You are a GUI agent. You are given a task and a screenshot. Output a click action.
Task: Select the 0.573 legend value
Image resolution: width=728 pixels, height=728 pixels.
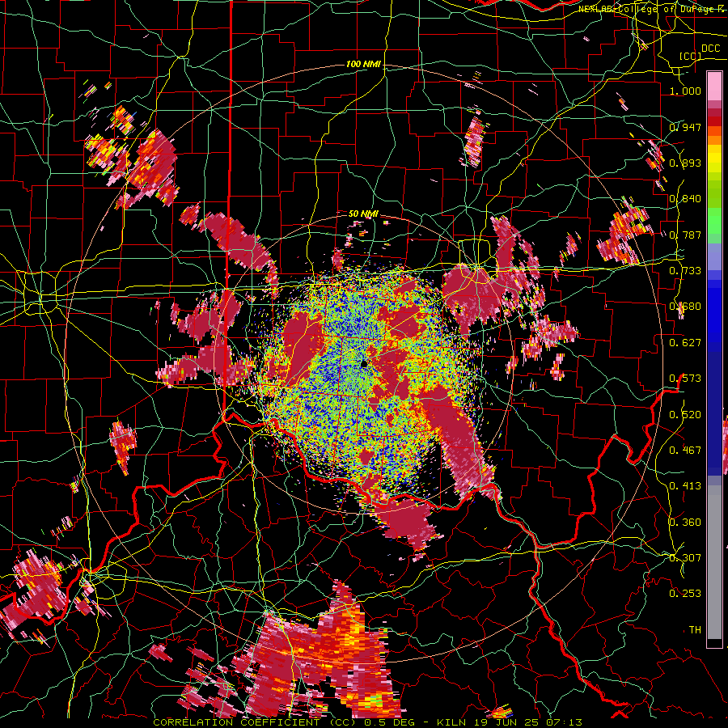pyautogui.click(x=685, y=379)
